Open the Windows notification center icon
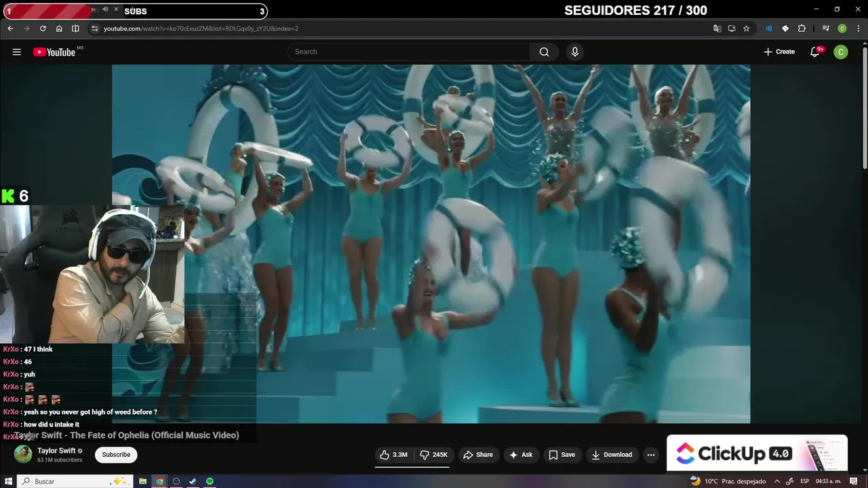Viewport: 868px width, 488px height. pos(853,481)
